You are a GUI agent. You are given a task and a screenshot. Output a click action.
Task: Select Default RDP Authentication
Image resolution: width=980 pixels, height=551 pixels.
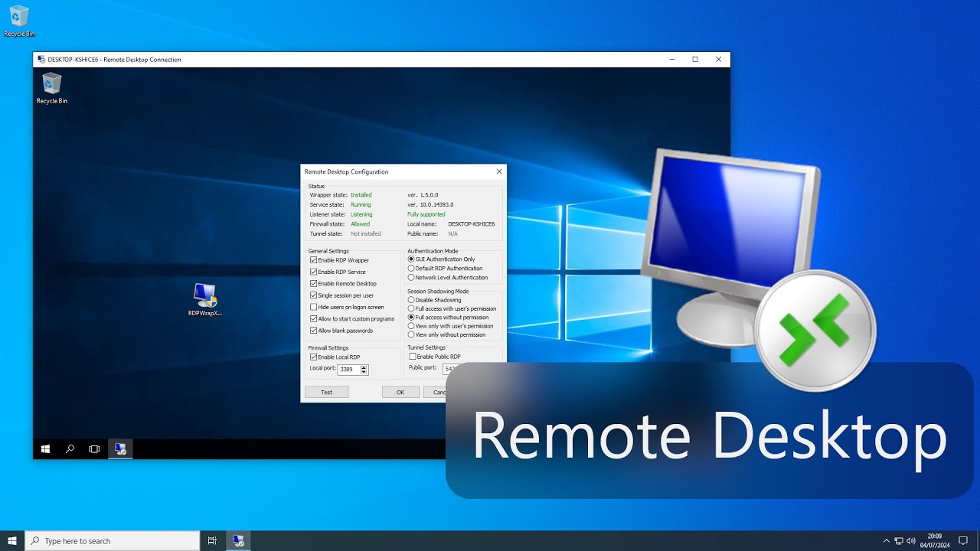(x=411, y=269)
